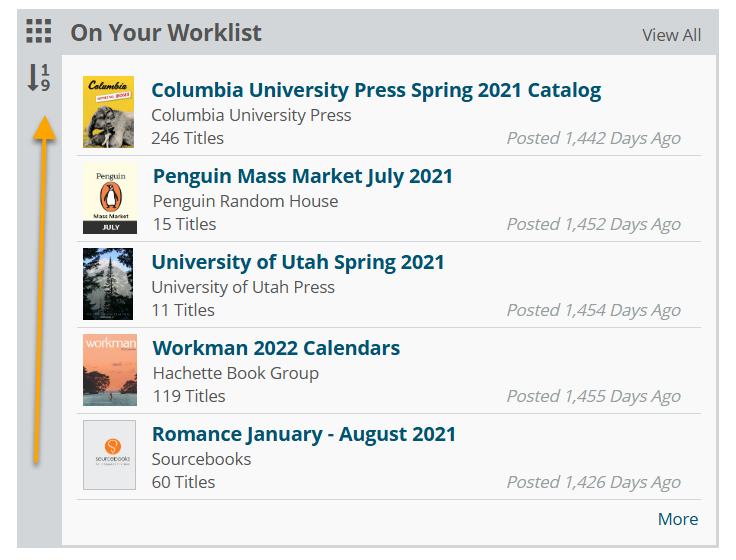Click the On Your Worklist header title
736x560 pixels.
(x=166, y=32)
